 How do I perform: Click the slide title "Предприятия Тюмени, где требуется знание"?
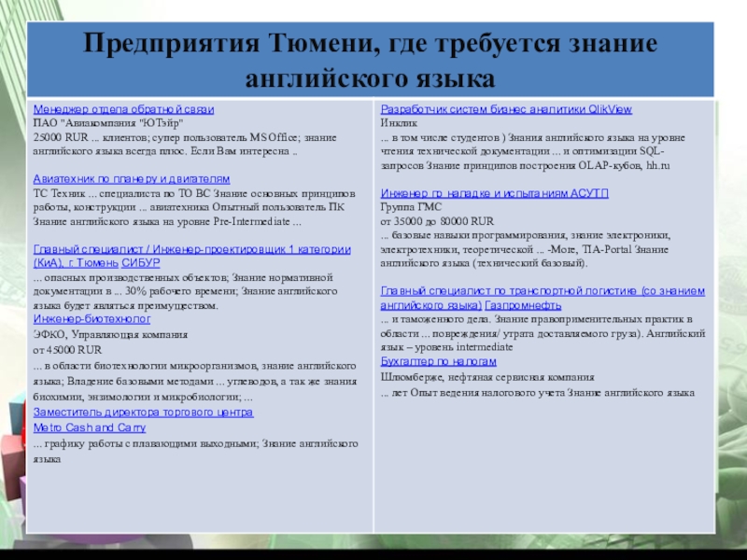click(370, 43)
